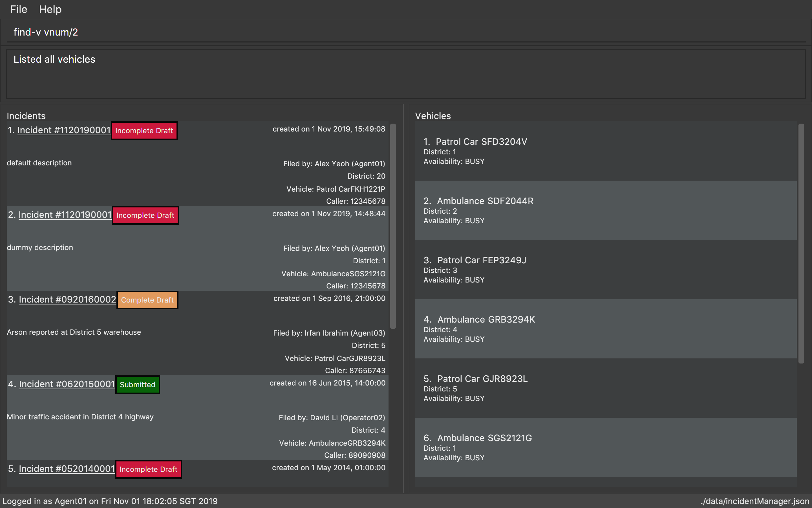Click Incomplete Draft badge on Incident #0520140001

148,469
